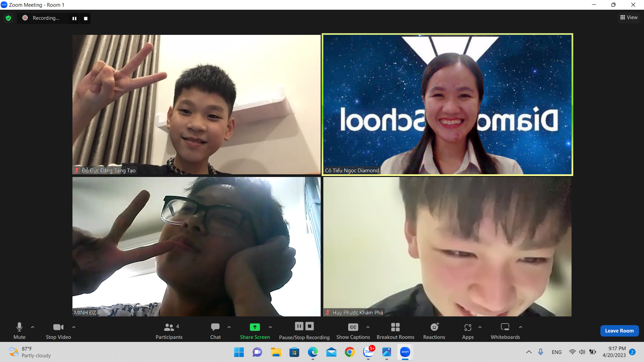Image resolution: width=644 pixels, height=362 pixels.
Task: Open the Reactions menu
Action: tap(434, 330)
